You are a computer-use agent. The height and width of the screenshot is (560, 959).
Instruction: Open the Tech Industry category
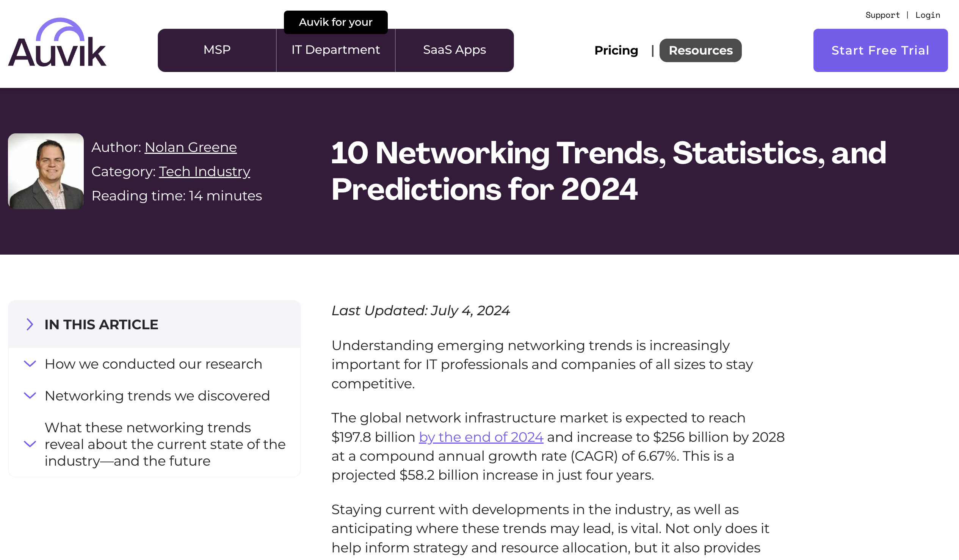(x=204, y=172)
